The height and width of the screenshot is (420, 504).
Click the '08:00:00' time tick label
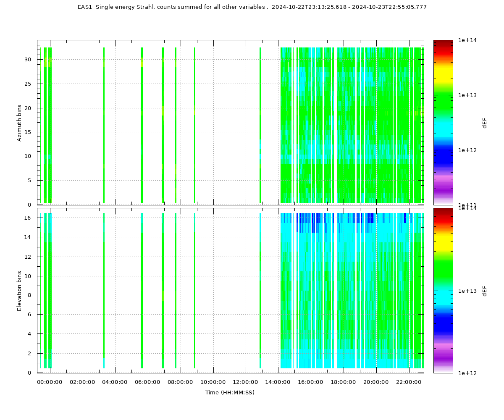pyautogui.click(x=180, y=382)
